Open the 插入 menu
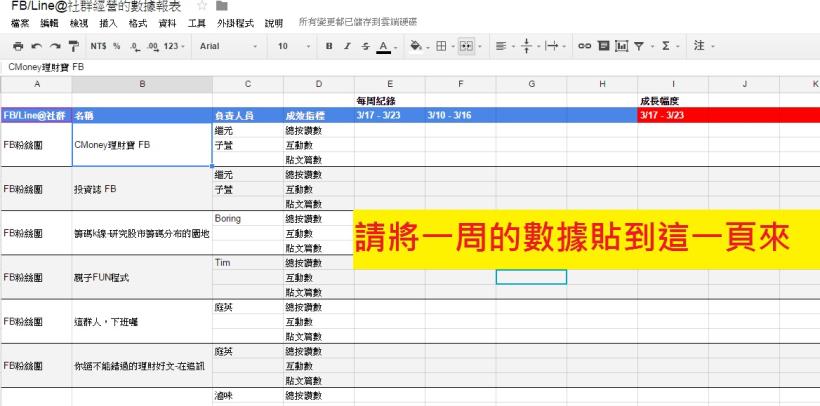The width and height of the screenshot is (820, 406). click(108, 23)
